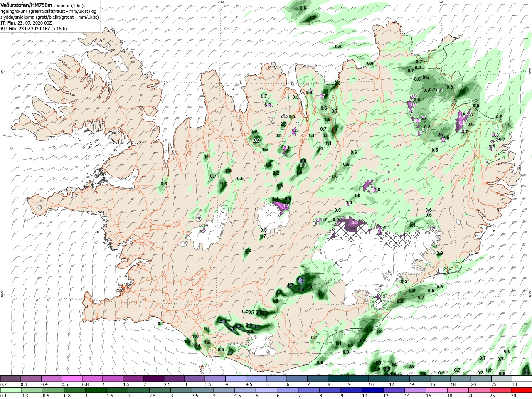The image size is (532, 399).
Task: Select the darkest green rain swatch 1–1.5
Action: [96, 390]
